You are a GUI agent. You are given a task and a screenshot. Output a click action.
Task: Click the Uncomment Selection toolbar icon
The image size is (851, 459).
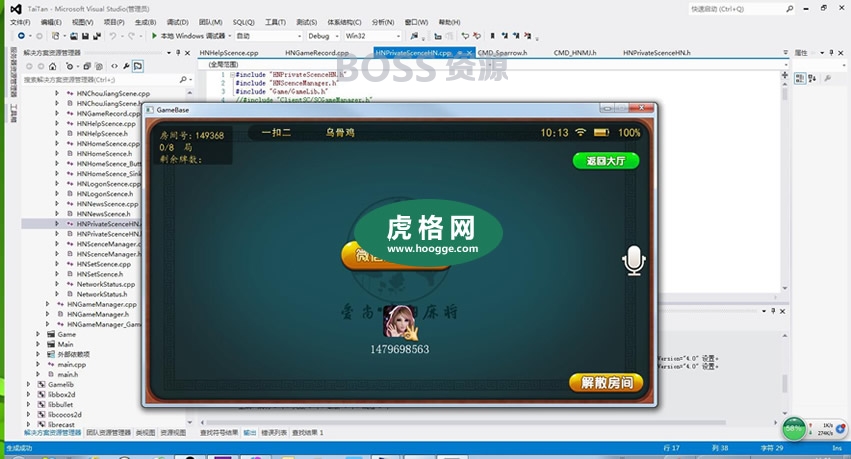pos(477,36)
